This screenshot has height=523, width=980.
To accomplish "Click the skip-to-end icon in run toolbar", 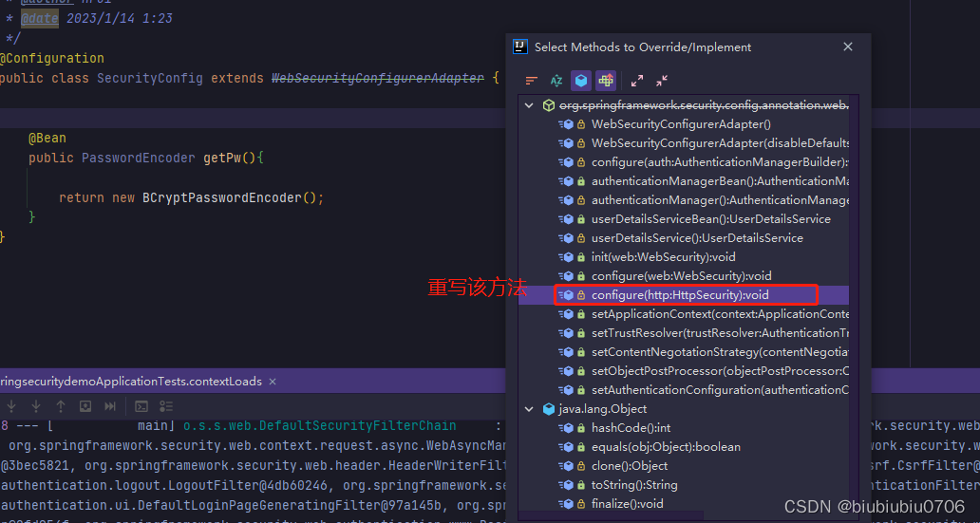I will (110, 406).
